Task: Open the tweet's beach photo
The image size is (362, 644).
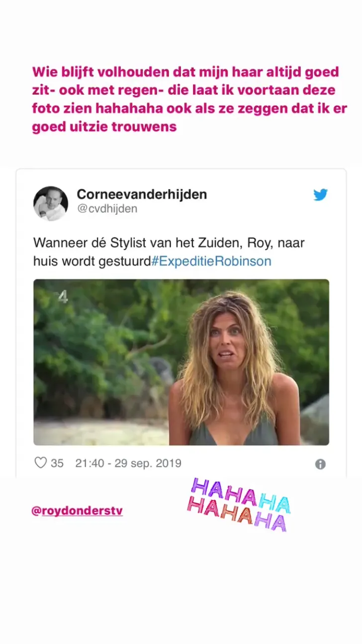Action: (x=181, y=362)
